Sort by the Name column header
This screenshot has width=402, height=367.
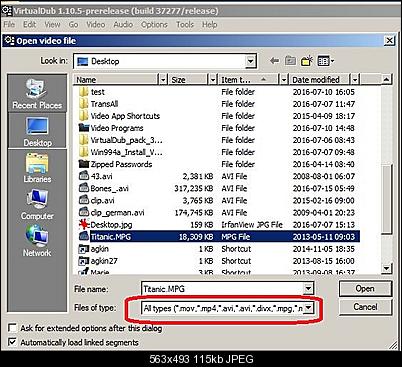(x=116, y=80)
